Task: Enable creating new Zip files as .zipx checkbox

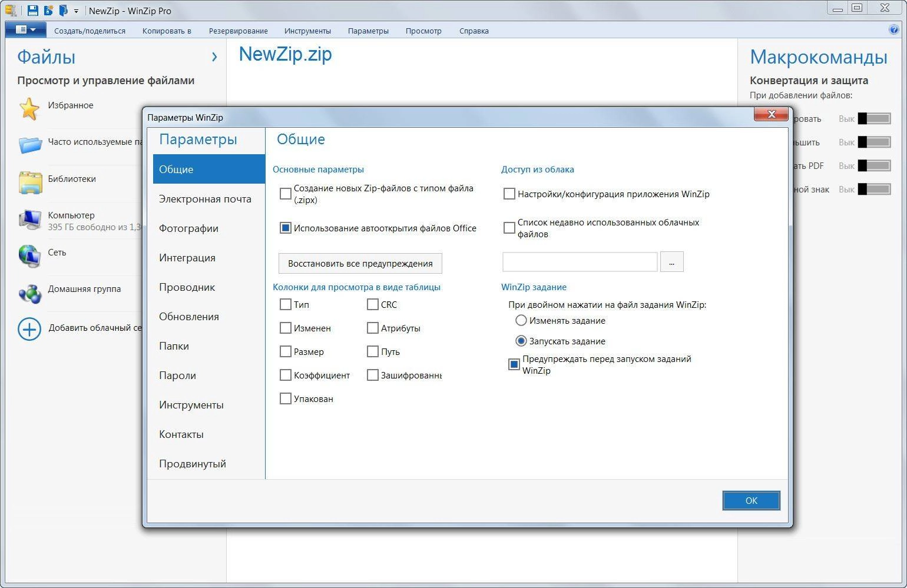Action: 286,194
